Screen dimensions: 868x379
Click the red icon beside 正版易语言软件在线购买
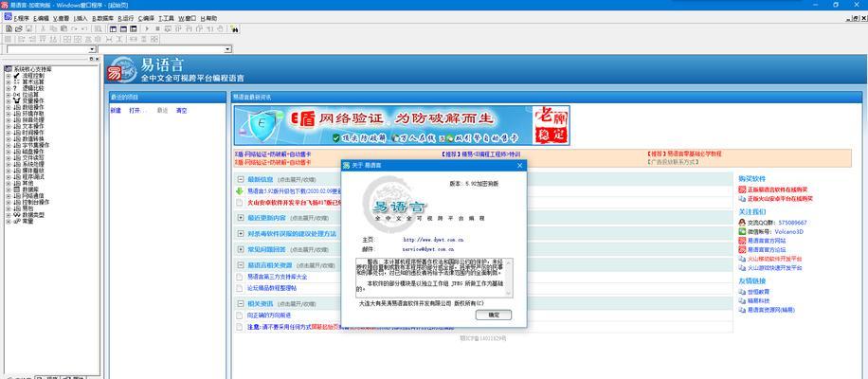click(742, 189)
